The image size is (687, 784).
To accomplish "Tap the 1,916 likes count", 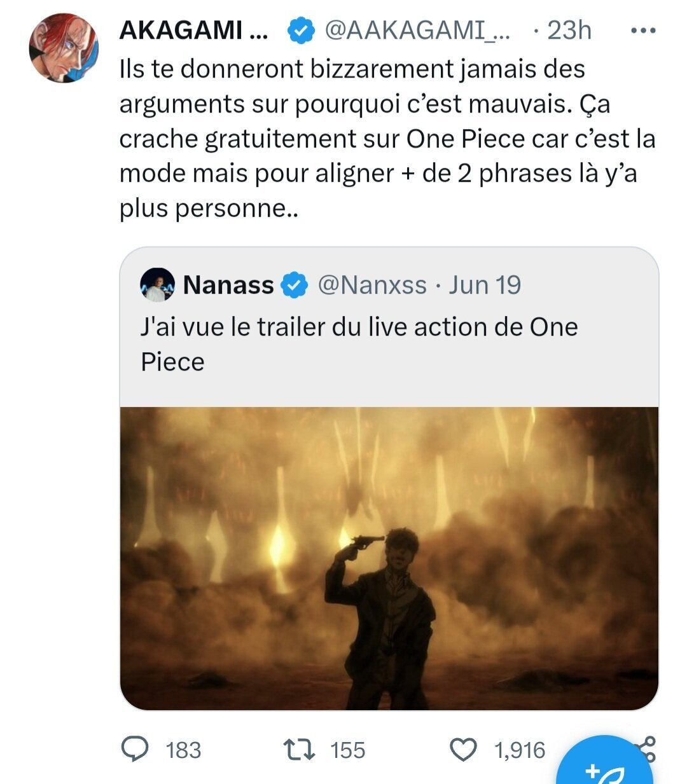I will click(520, 750).
